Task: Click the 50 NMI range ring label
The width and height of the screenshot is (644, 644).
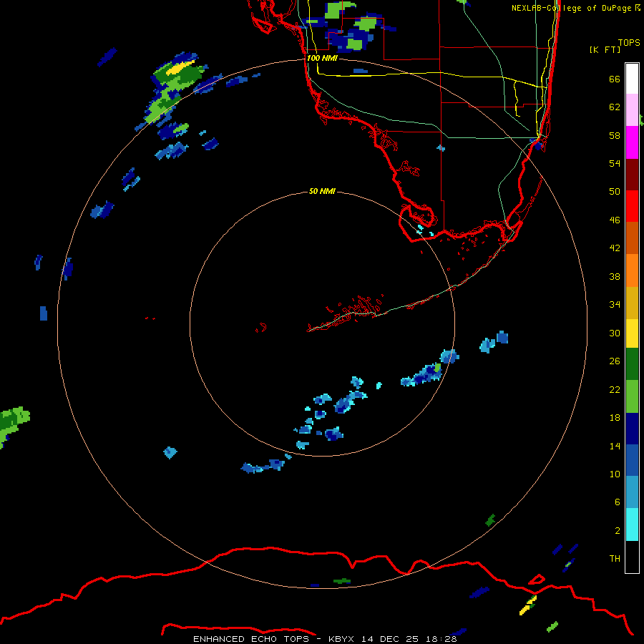Action: point(322,191)
